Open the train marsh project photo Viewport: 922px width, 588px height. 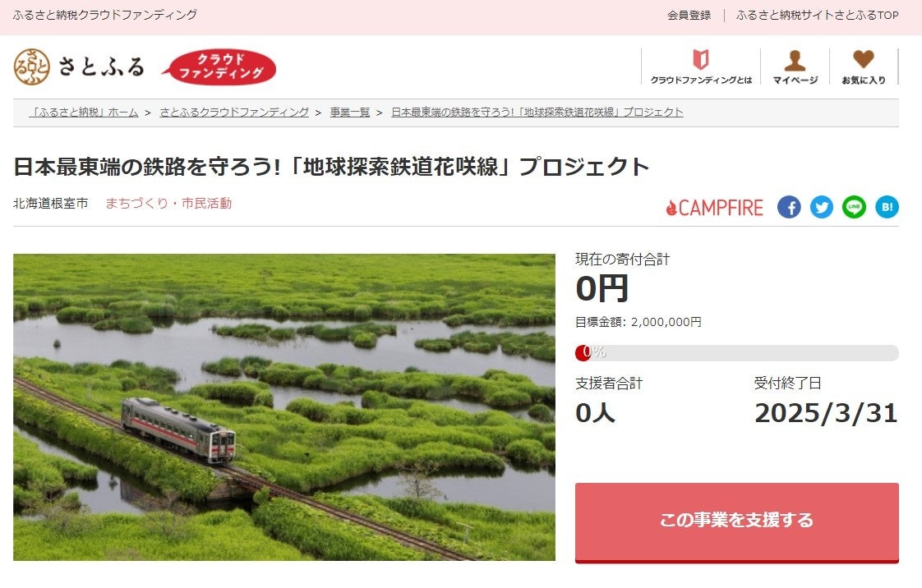click(x=284, y=407)
